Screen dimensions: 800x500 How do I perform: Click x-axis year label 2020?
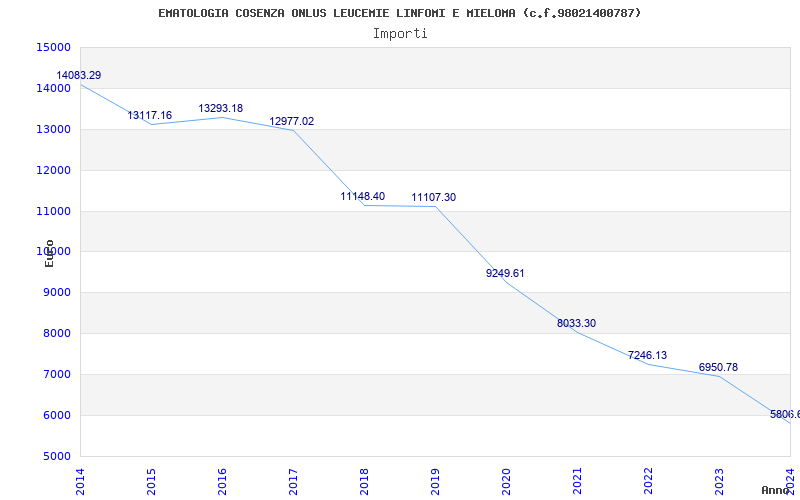pos(506,481)
